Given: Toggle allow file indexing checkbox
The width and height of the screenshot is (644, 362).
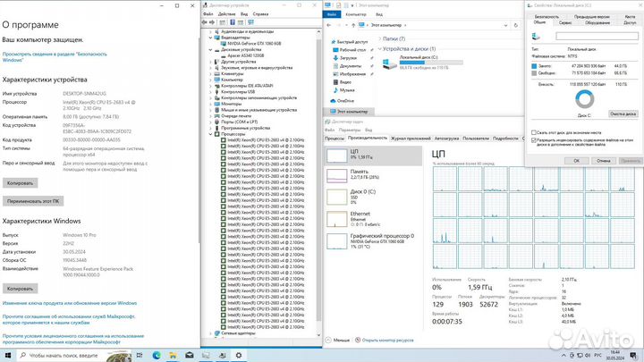Looking at the screenshot, I should point(534,140).
